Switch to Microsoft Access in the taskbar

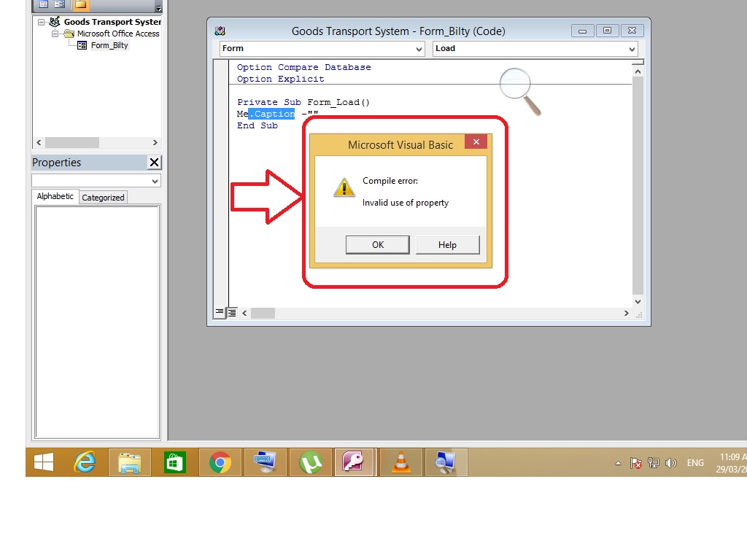pos(354,462)
